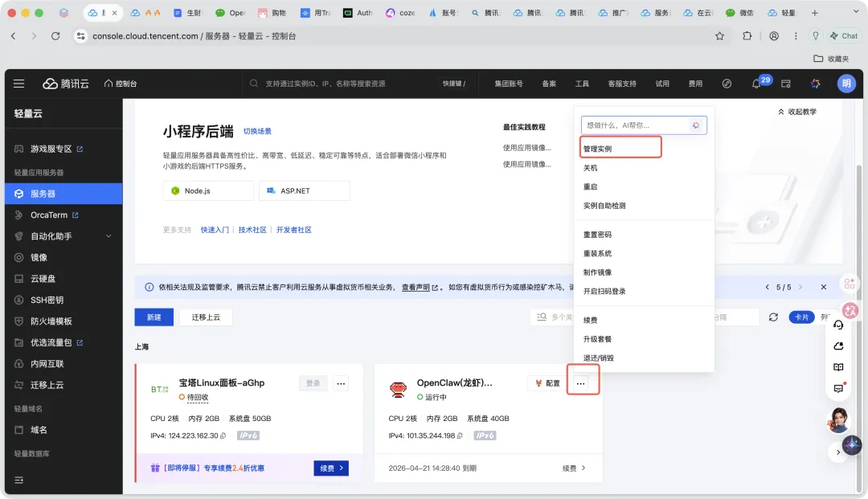Open the Tencent Cloud hamburger menu
Screen dimensions: 868x499
(18, 84)
